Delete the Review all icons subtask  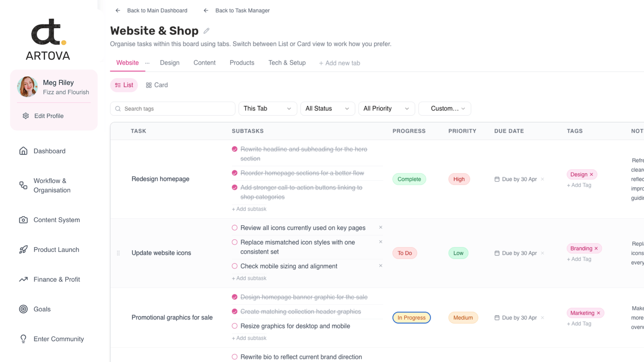pyautogui.click(x=380, y=227)
